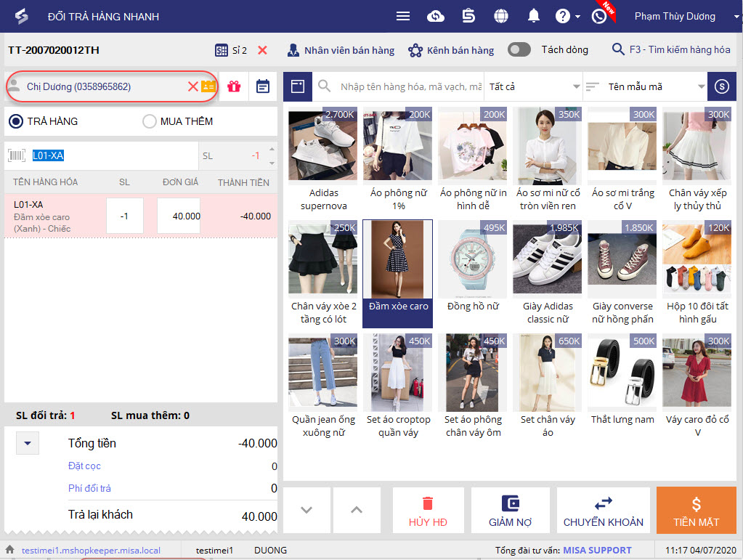
Task: Open notifications bell
Action: [534, 17]
